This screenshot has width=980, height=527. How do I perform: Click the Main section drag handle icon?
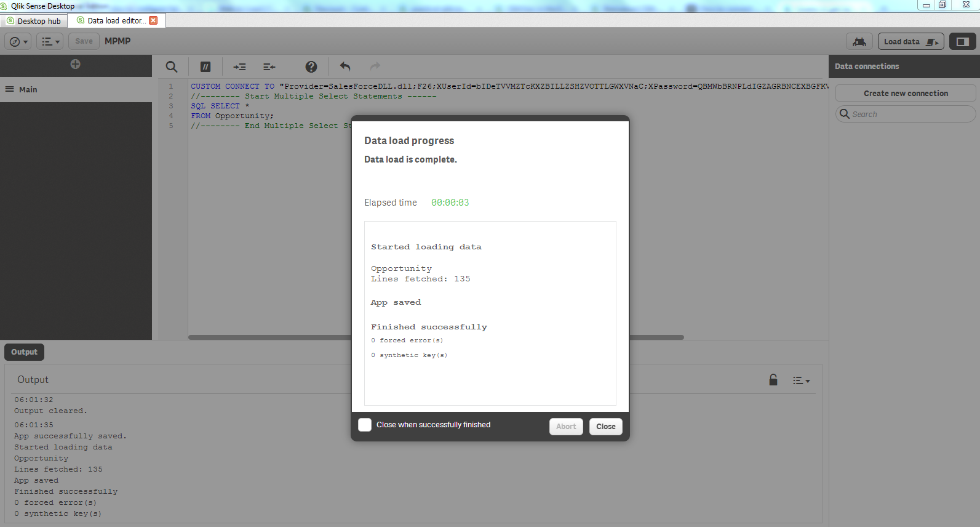pyautogui.click(x=10, y=89)
